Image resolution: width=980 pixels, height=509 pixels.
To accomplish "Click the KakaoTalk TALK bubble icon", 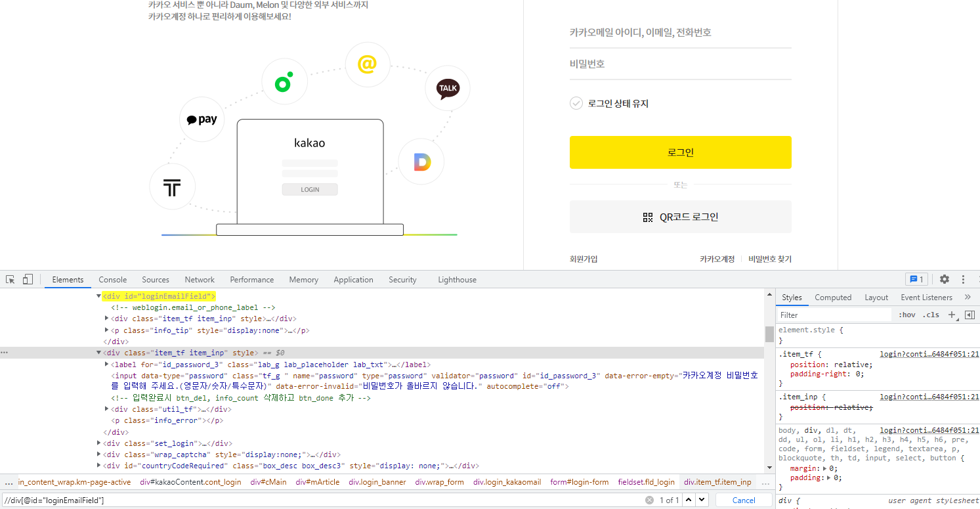I will tap(448, 88).
